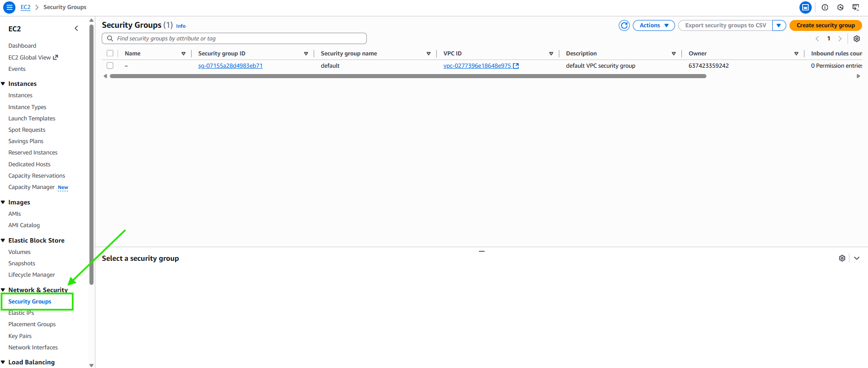The width and height of the screenshot is (868, 368).
Task: Open AMI Catalog
Action: point(24,225)
